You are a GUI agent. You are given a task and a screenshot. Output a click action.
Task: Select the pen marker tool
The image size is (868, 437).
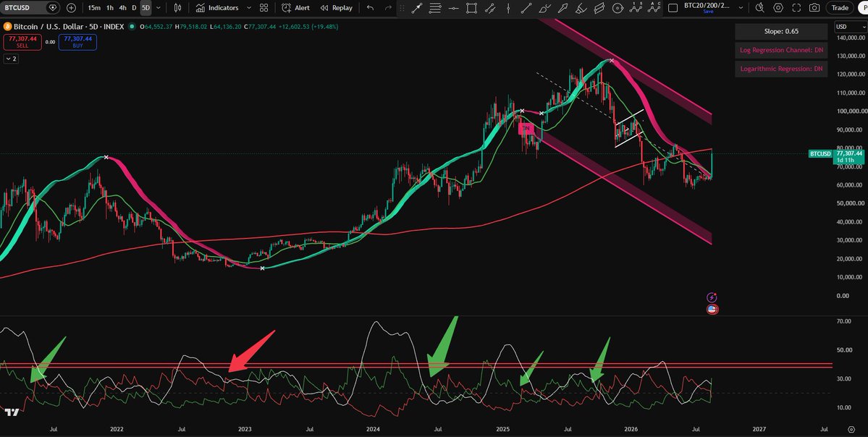pos(562,8)
